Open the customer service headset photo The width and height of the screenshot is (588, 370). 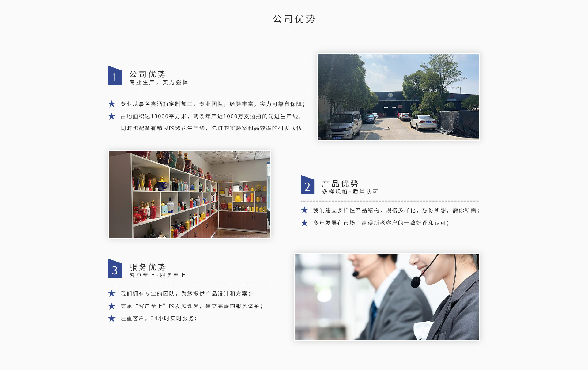(x=387, y=297)
